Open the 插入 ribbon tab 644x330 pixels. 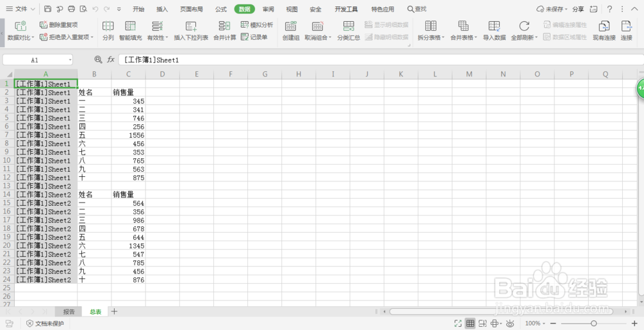(162, 9)
